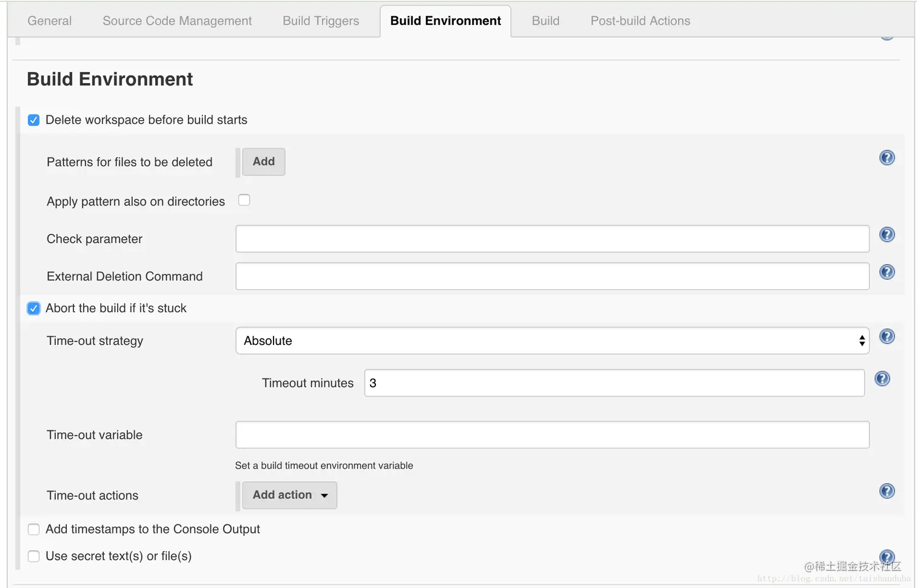The image size is (917, 588).
Task: Click 'Set a build timeout environment variable' text
Action: pos(324,466)
